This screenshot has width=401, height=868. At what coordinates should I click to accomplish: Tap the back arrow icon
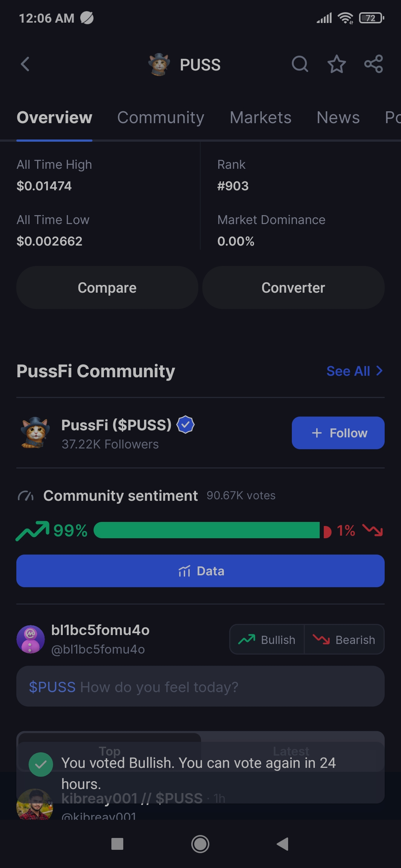tap(25, 64)
